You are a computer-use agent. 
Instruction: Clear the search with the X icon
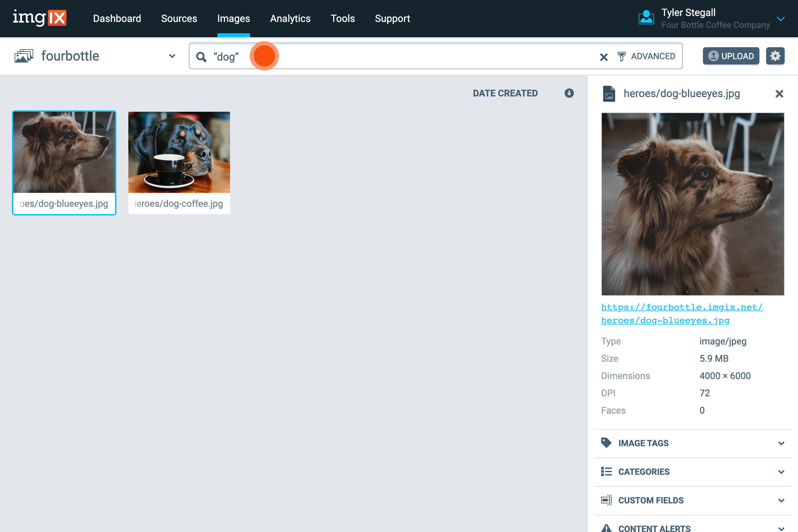click(603, 57)
